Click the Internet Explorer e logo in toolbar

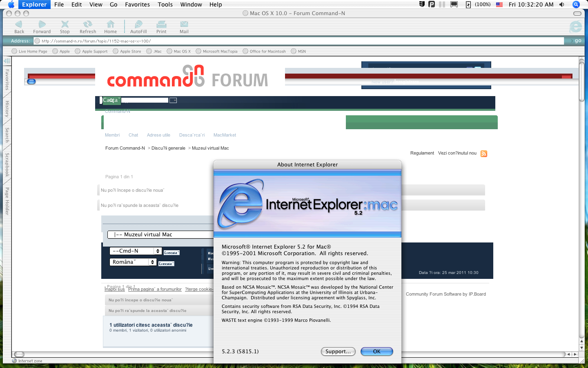click(576, 27)
